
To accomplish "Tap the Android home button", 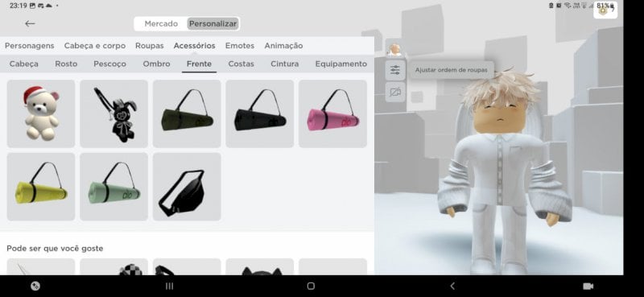I will click(x=311, y=286).
